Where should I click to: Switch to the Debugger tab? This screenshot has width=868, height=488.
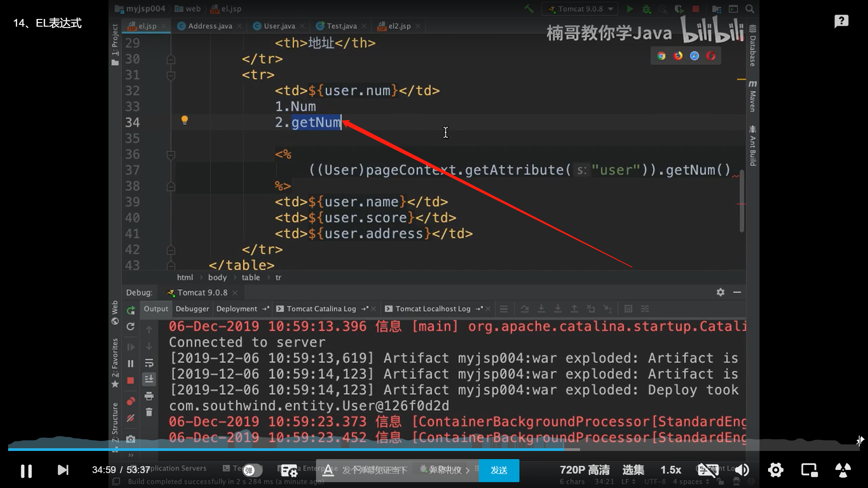tap(192, 309)
